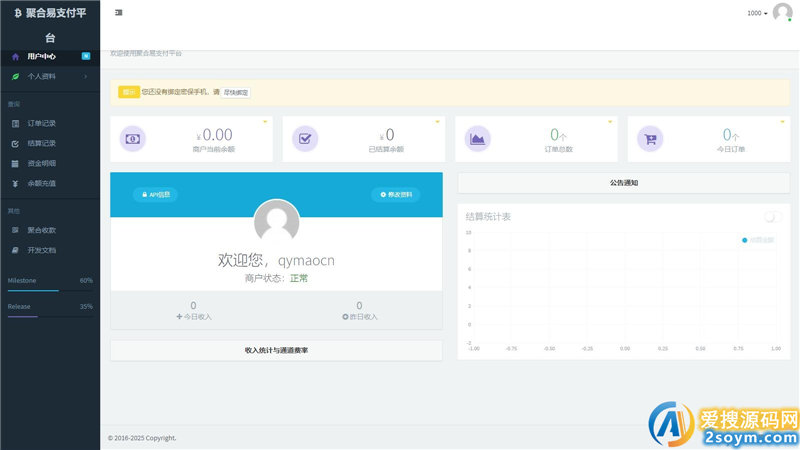
Task: Open the 商户当前余额 card dropdown arrow
Action: click(265, 122)
